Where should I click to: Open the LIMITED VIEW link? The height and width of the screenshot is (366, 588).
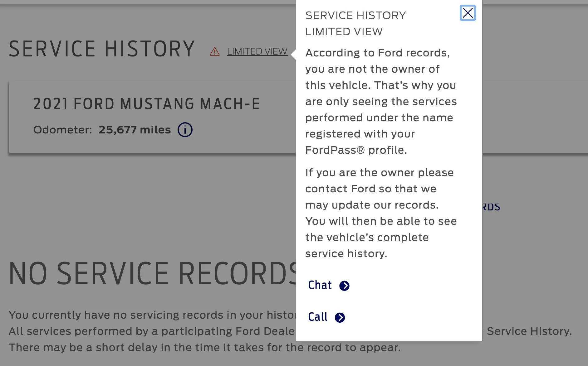click(257, 51)
